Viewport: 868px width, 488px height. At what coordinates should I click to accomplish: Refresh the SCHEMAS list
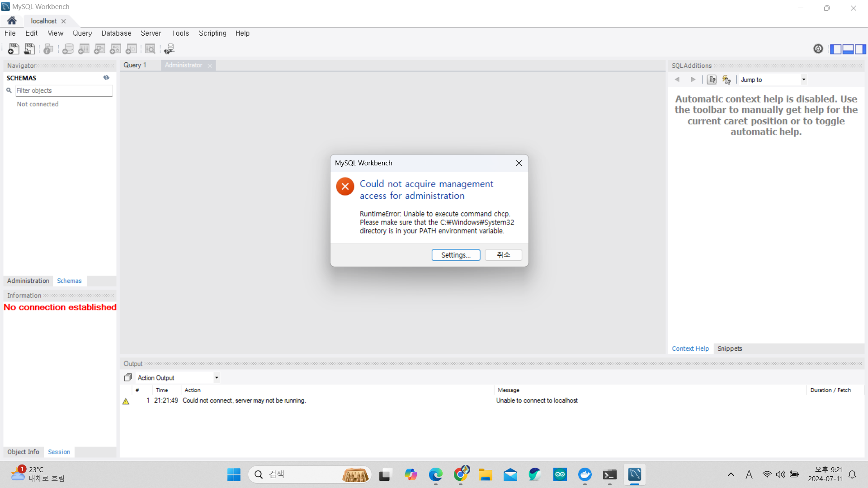(x=106, y=78)
